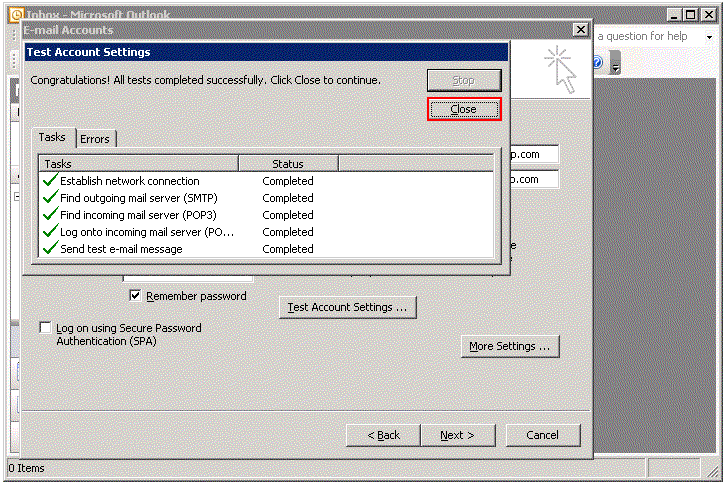Image resolution: width=724 pixels, height=484 pixels.
Task: Select the Establish network connection row
Action: coord(266,181)
